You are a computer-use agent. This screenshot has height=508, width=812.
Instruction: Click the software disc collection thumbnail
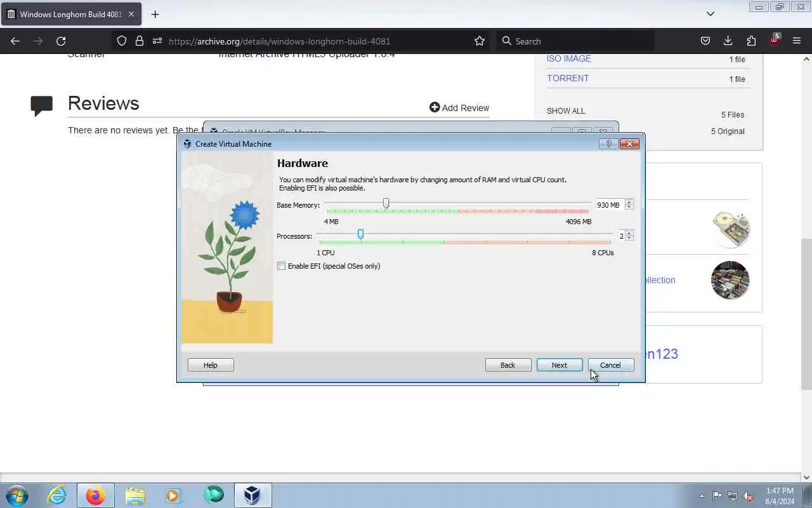click(x=730, y=229)
